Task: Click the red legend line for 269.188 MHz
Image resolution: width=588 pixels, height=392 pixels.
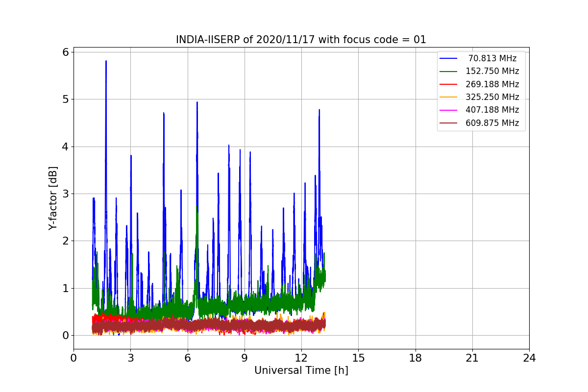Action: (x=449, y=84)
